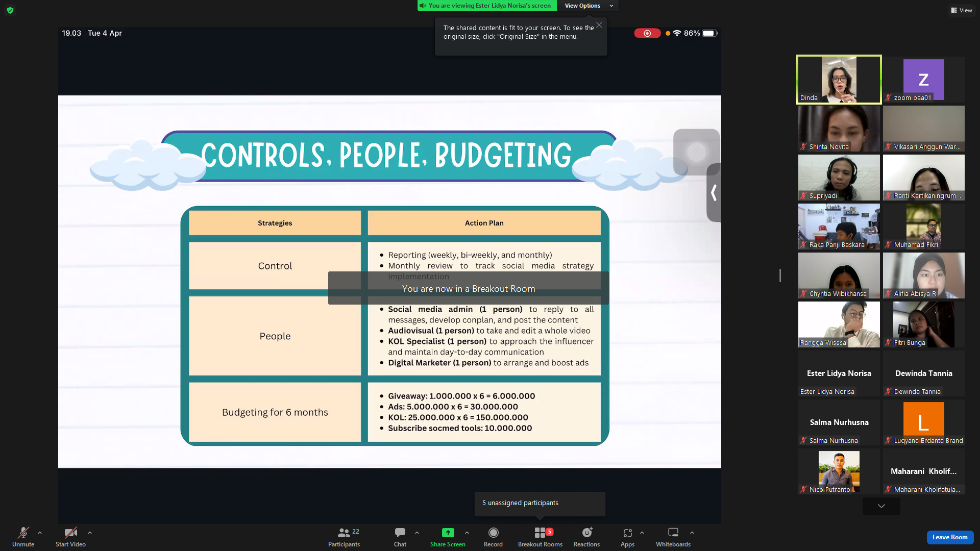Click the "Strategies" column header
Image resolution: width=980 pixels, height=551 pixels.
tap(275, 223)
